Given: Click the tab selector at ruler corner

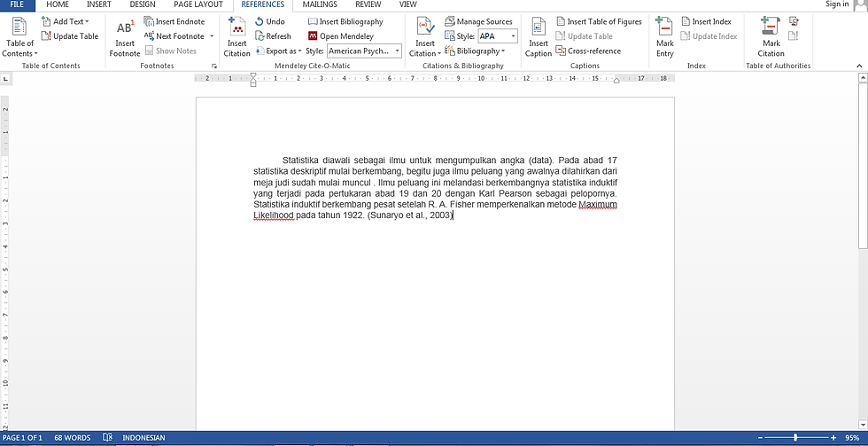Looking at the screenshot, I should click(5, 79).
